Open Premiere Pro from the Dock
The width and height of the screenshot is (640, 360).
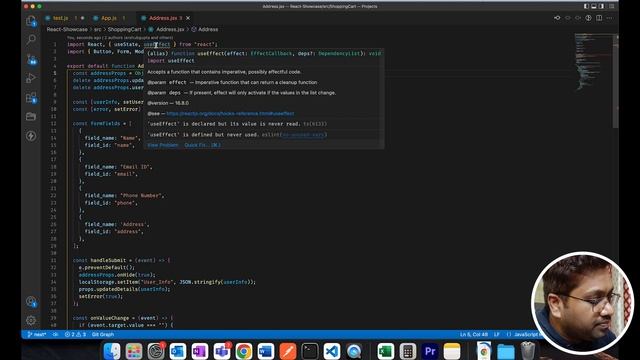pyautogui.click(x=430, y=351)
